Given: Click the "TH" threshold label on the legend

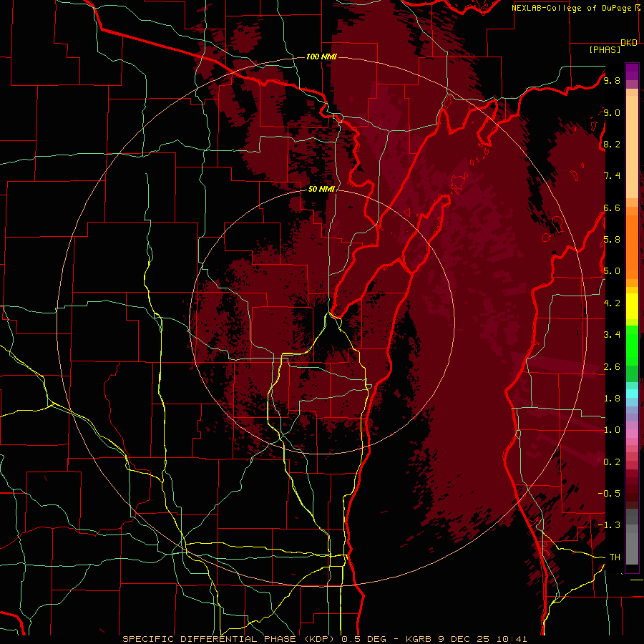Looking at the screenshot, I should (615, 557).
